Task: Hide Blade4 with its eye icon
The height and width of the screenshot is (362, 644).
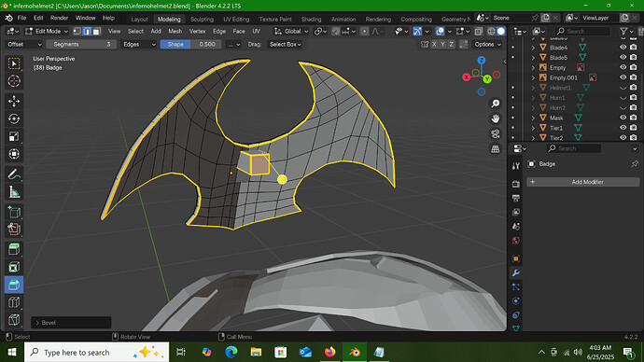Action: pos(623,48)
